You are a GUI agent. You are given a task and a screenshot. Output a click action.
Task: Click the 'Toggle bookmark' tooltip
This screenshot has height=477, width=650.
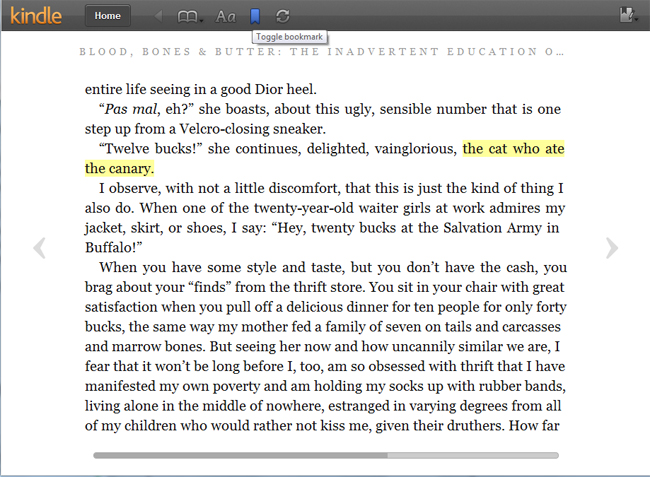tap(287, 37)
